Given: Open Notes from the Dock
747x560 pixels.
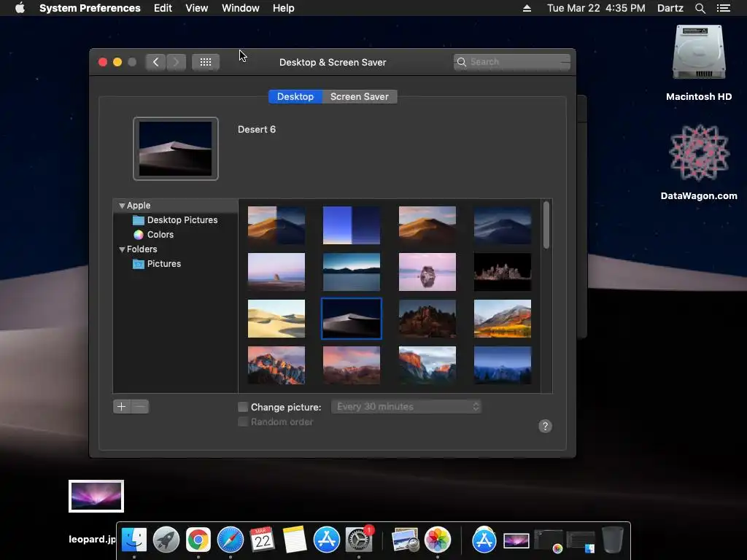Looking at the screenshot, I should [295, 540].
